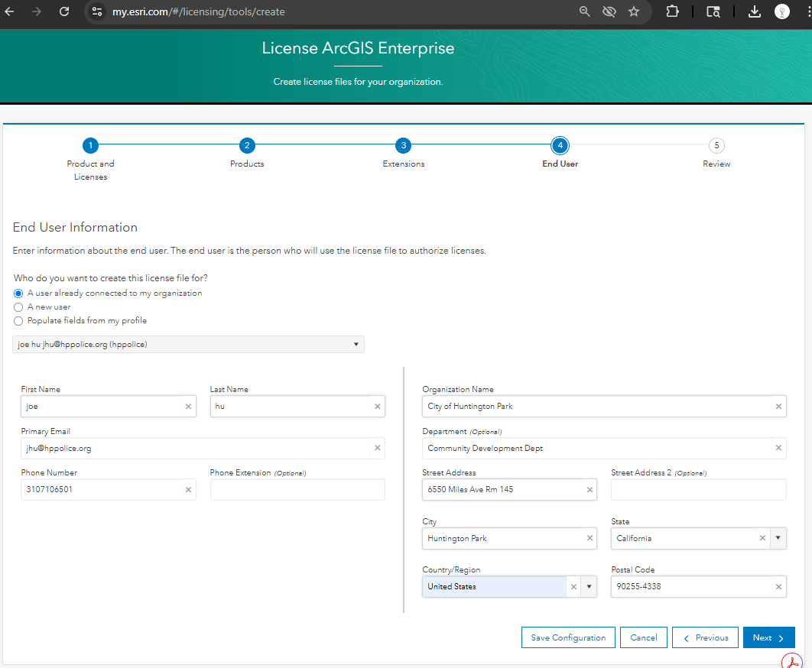
Task: Open browser downloads icon
Action: tap(754, 11)
